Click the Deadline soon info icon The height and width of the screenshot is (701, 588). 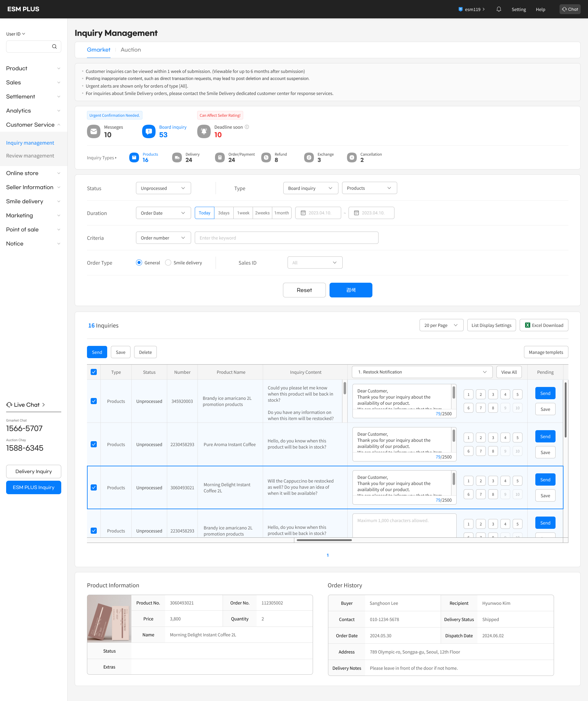[247, 127]
